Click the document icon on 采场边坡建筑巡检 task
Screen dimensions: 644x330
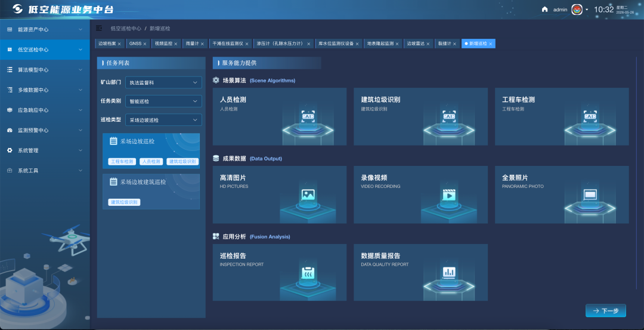(x=113, y=181)
